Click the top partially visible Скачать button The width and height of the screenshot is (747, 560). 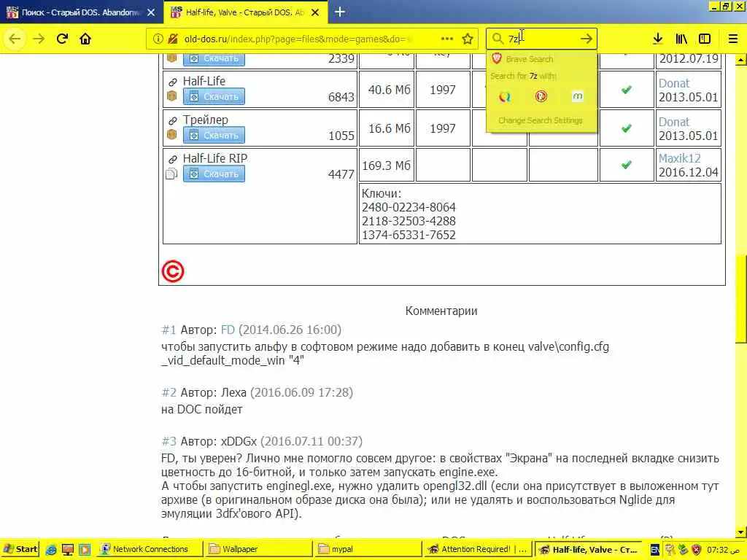coord(214,60)
